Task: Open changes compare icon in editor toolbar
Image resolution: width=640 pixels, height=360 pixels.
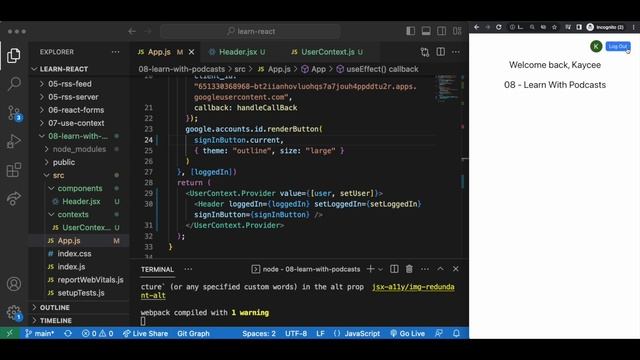Action: [x=425, y=52]
